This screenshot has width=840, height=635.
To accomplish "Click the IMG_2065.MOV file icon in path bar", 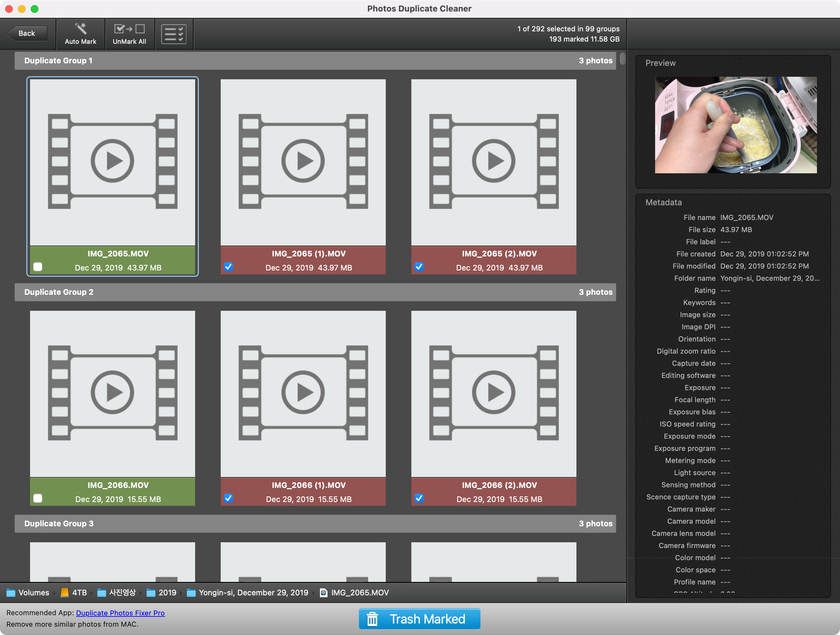I will tap(323, 592).
